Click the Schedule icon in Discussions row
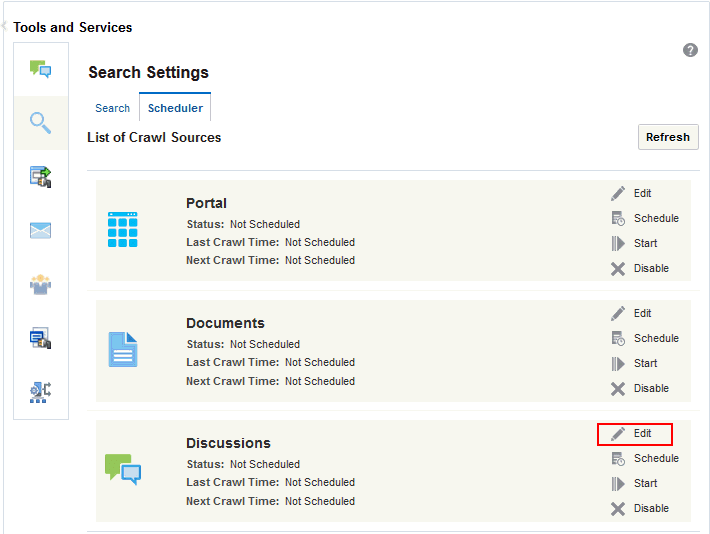The width and height of the screenshot is (710, 534). click(x=618, y=458)
